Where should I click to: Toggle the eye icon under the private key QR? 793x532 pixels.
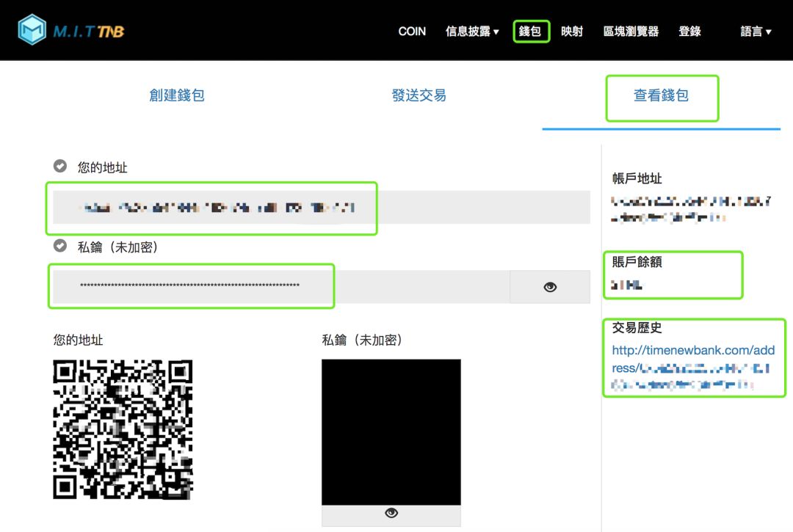tap(391, 514)
